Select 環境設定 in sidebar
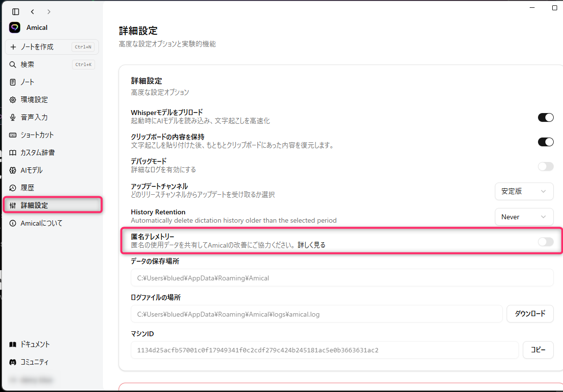This screenshot has height=392, width=563. pos(34,100)
